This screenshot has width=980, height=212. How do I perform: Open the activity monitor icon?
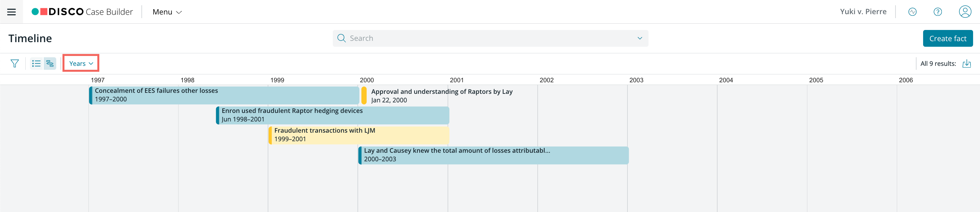tap(912, 12)
